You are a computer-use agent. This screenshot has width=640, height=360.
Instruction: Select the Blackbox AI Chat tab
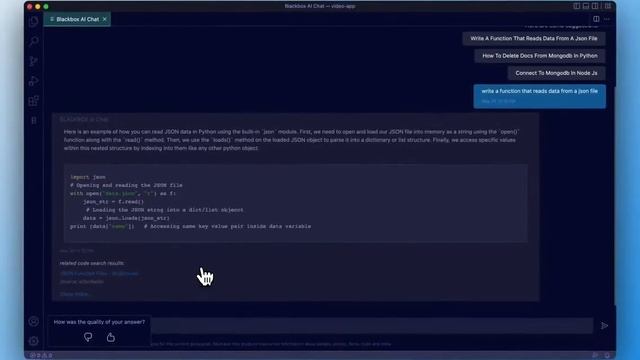[77, 19]
